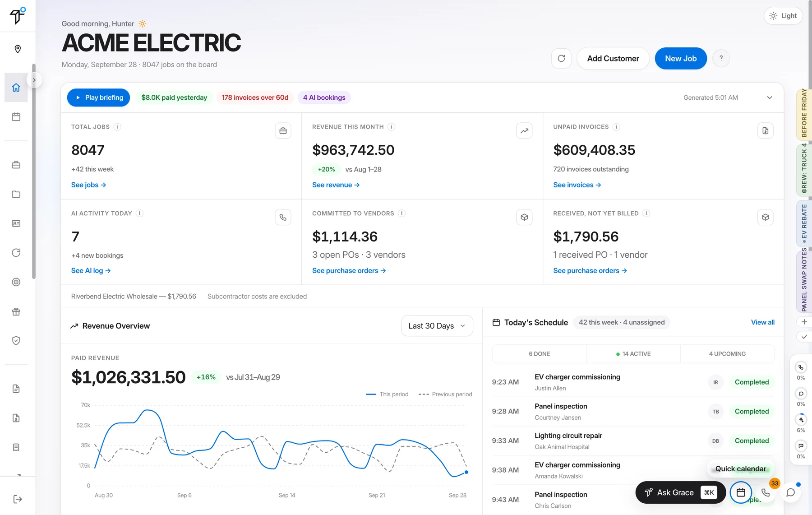Open the document icon in left sidebar
This screenshot has height=515, width=812.
coord(16,389)
